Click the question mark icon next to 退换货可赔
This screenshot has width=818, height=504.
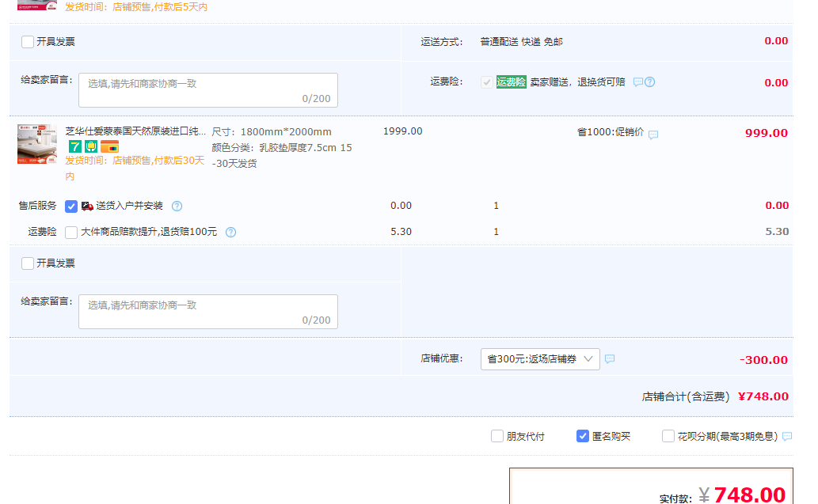pos(649,81)
